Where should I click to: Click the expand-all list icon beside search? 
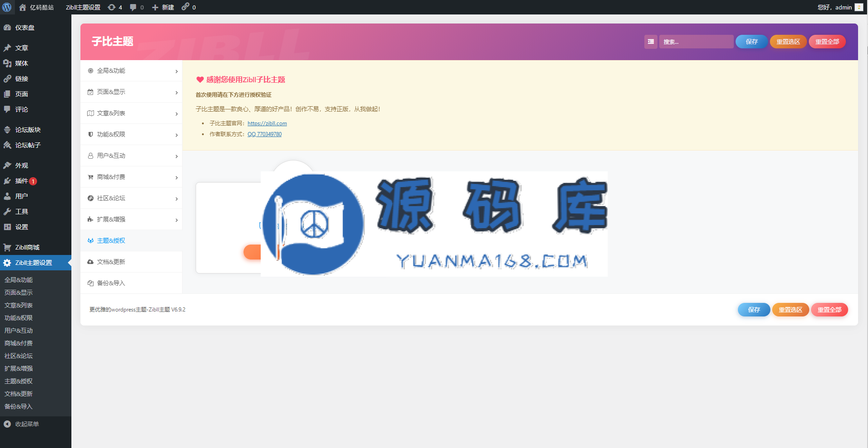click(x=651, y=42)
